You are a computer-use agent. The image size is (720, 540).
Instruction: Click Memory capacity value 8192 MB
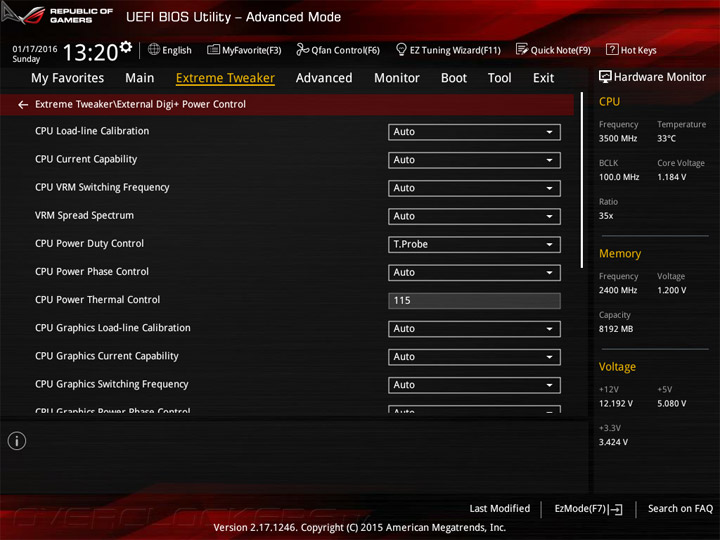[x=616, y=329]
